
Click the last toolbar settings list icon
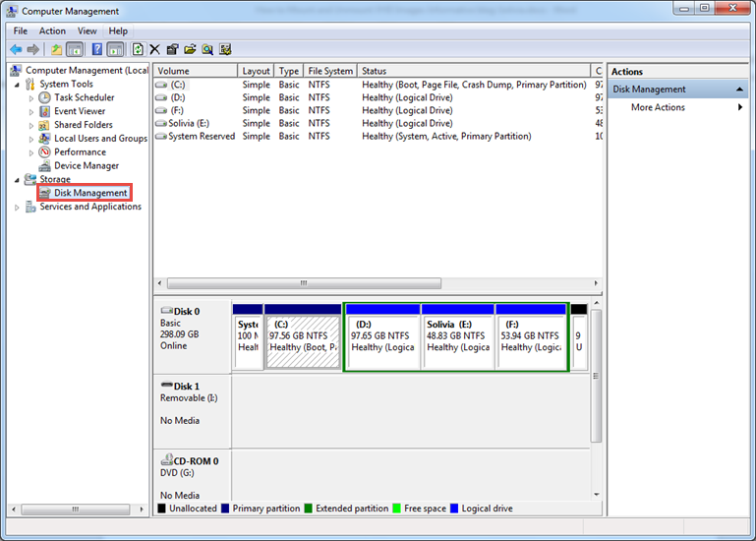(x=225, y=49)
